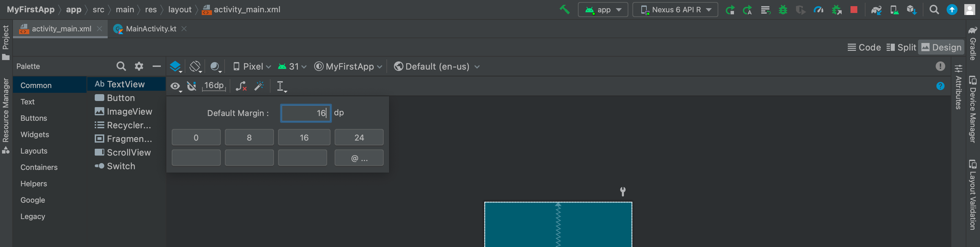
Task: Stop the running app with red square
Action: [854, 10]
